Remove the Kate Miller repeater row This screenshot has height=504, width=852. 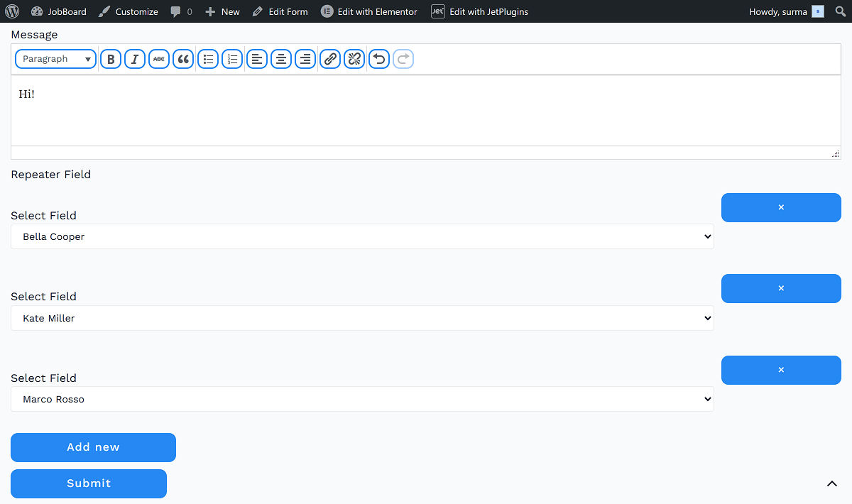point(781,288)
